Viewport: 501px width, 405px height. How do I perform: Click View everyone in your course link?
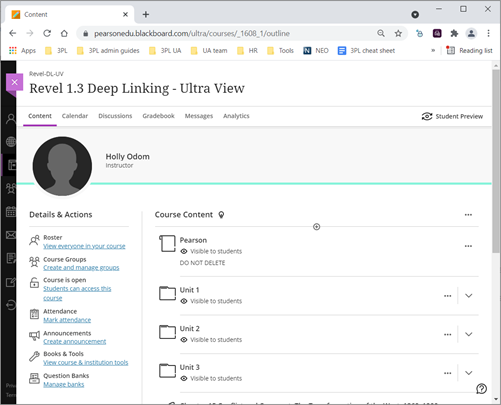pyautogui.click(x=84, y=246)
